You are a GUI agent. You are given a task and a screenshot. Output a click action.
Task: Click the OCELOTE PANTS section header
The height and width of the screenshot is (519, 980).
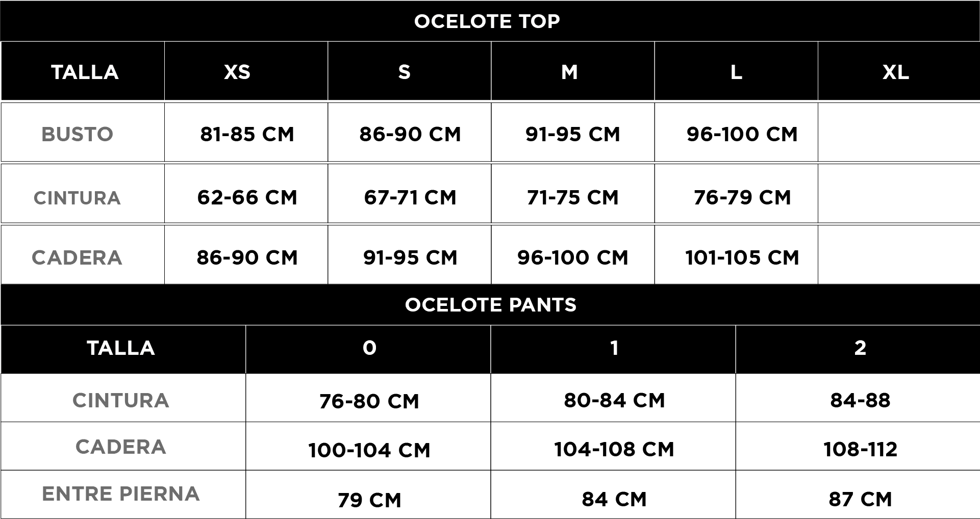click(x=490, y=305)
